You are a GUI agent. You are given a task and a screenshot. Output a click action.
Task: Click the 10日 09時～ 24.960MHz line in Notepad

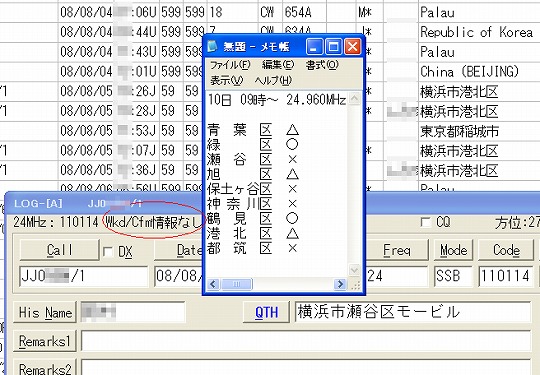click(x=277, y=100)
